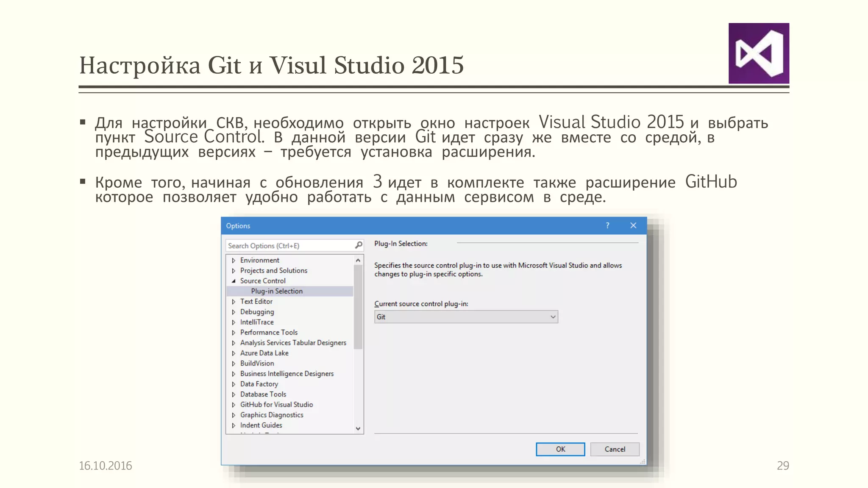868x488 pixels.
Task: Click the Visual Studio logo on slide
Action: [x=759, y=53]
